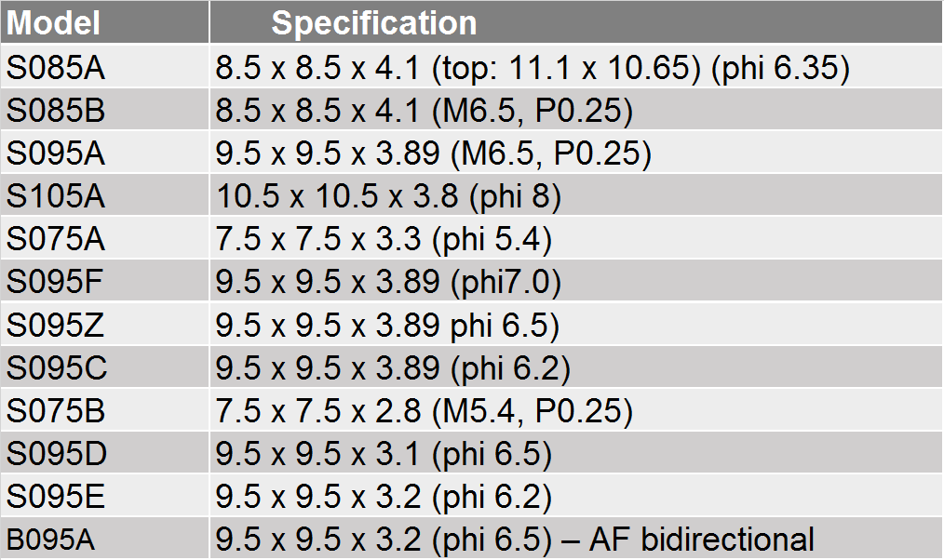
Task: Click the 7.5 x 7.5 x 3.3 (phi 5.4) cell
Action: pyautogui.click(x=576, y=238)
